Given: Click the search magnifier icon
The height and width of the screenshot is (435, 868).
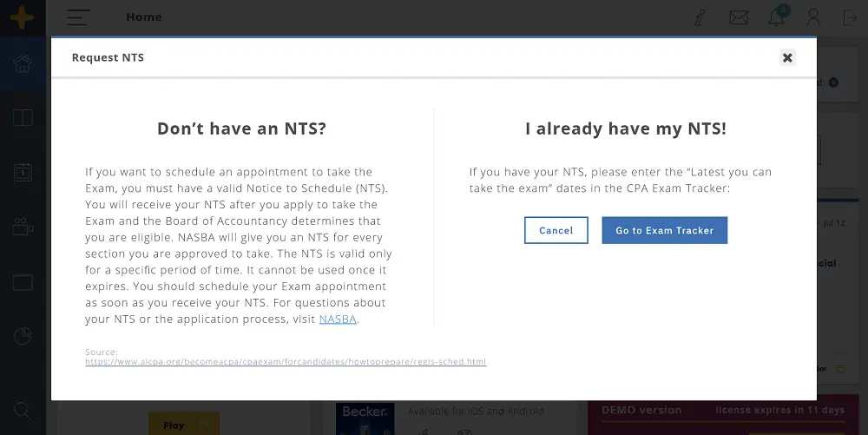Looking at the screenshot, I should pos(23,411).
